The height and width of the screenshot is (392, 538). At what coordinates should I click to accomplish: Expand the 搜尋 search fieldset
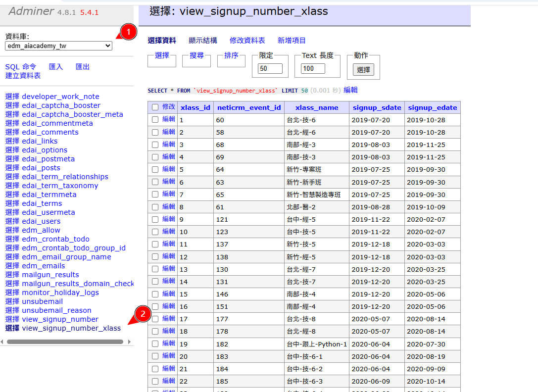click(x=196, y=55)
